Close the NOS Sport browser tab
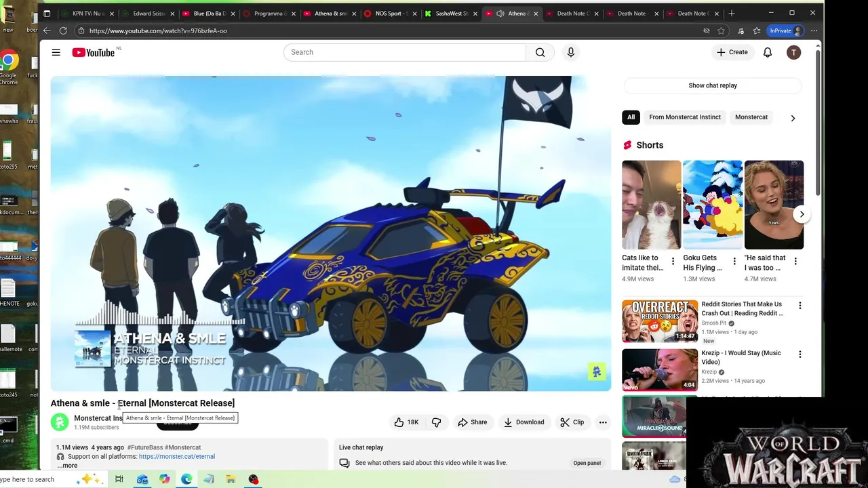 pyautogui.click(x=414, y=13)
